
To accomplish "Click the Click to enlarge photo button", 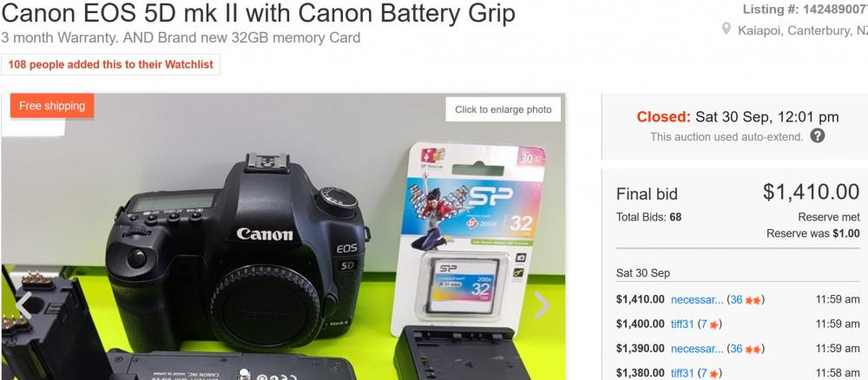I will coord(503,109).
